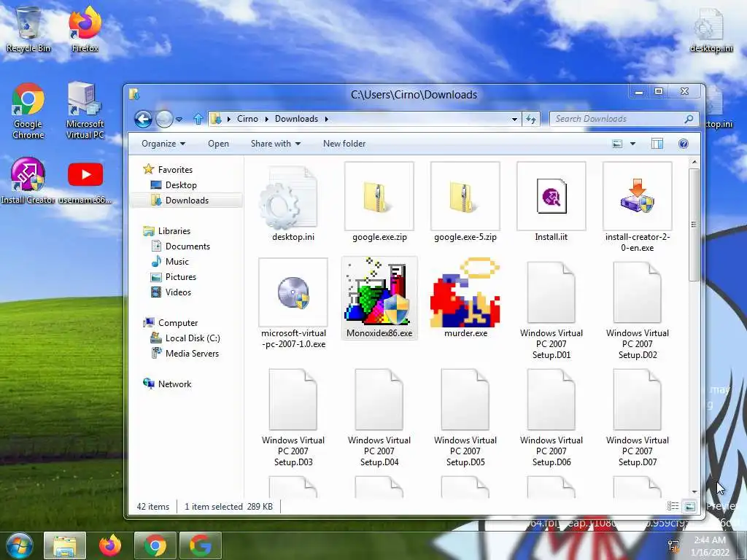Change the view with the views icon

click(617, 144)
